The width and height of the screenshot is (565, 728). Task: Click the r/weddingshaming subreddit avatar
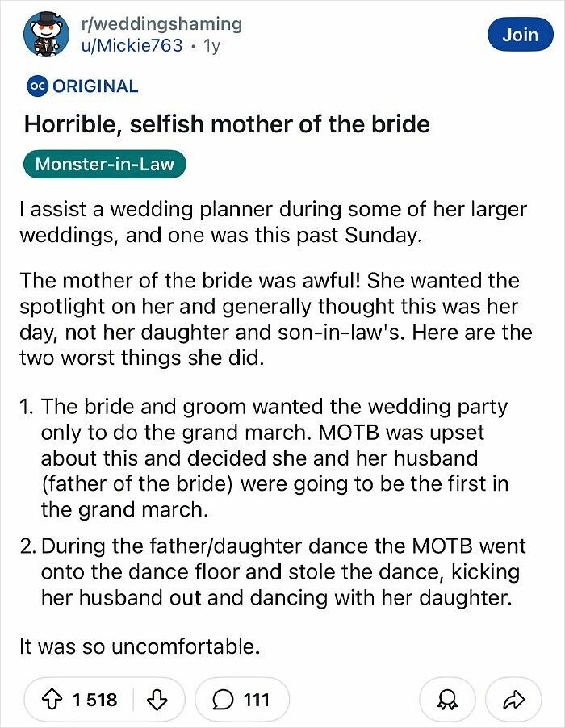pyautogui.click(x=46, y=34)
